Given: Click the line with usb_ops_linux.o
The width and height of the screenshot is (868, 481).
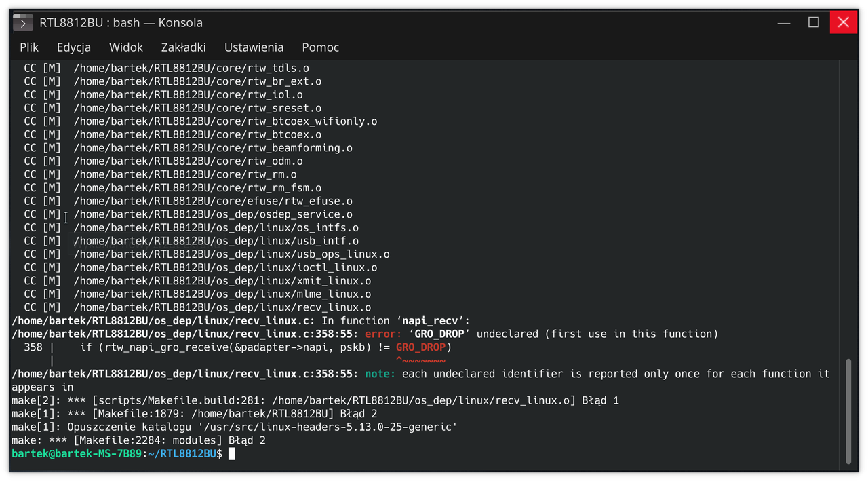Looking at the screenshot, I should 207,254.
